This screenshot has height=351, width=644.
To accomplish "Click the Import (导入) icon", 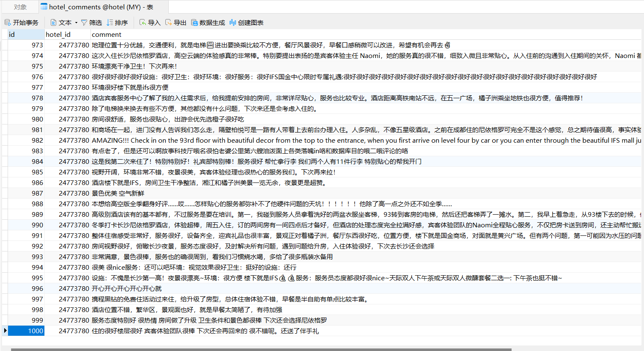I will pyautogui.click(x=143, y=22).
